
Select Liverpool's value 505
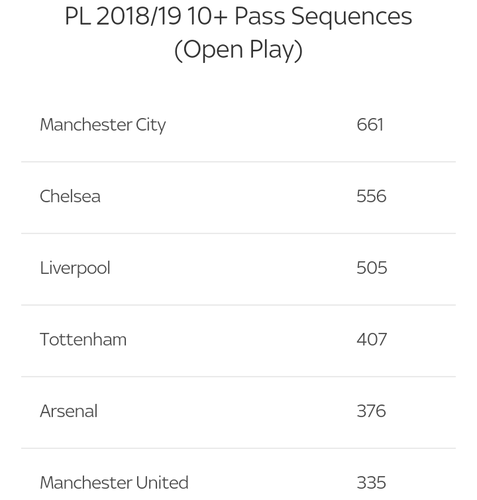click(x=372, y=268)
